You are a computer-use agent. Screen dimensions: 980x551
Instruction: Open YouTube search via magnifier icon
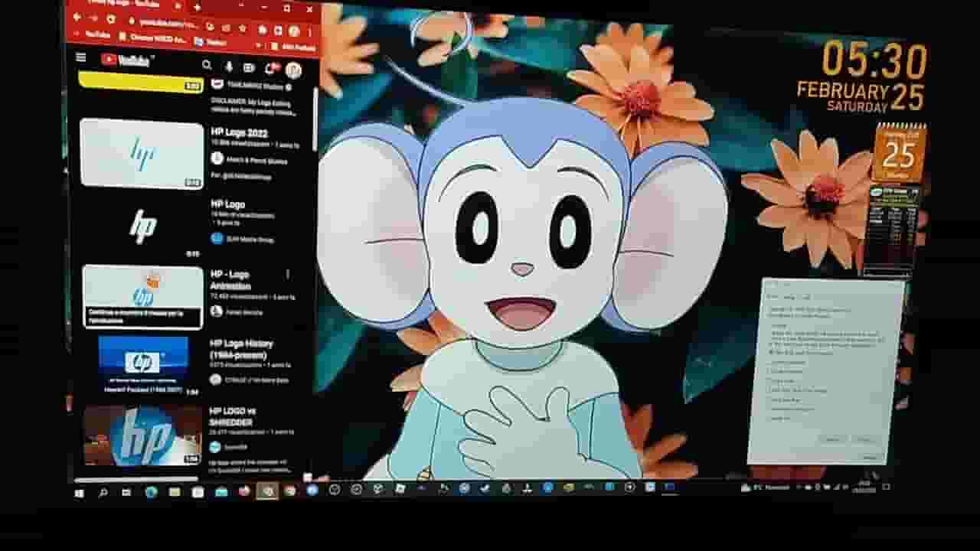tap(207, 66)
